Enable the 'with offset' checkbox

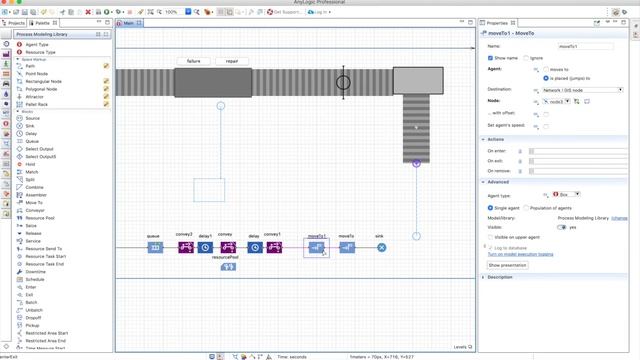pos(546,114)
